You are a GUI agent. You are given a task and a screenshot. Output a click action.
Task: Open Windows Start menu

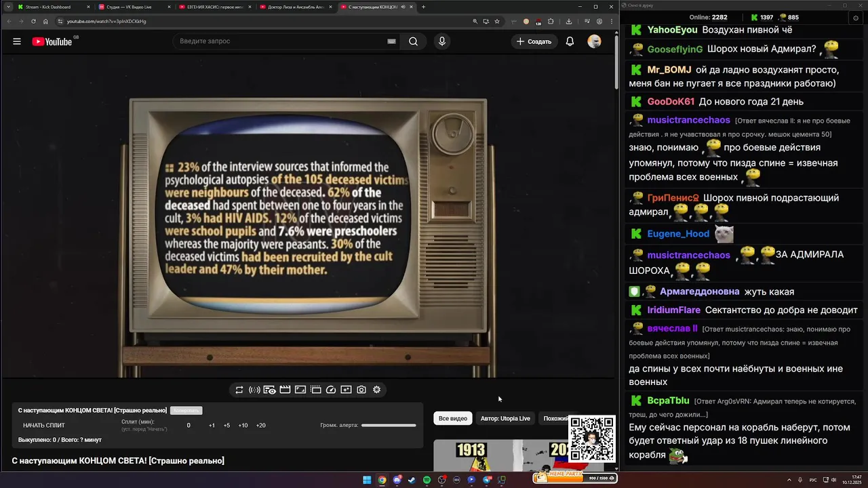[367, 480]
